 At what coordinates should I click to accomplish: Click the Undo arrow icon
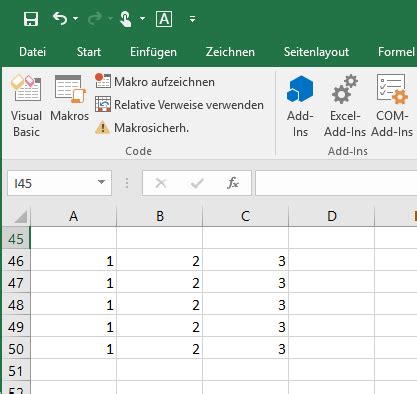60,19
